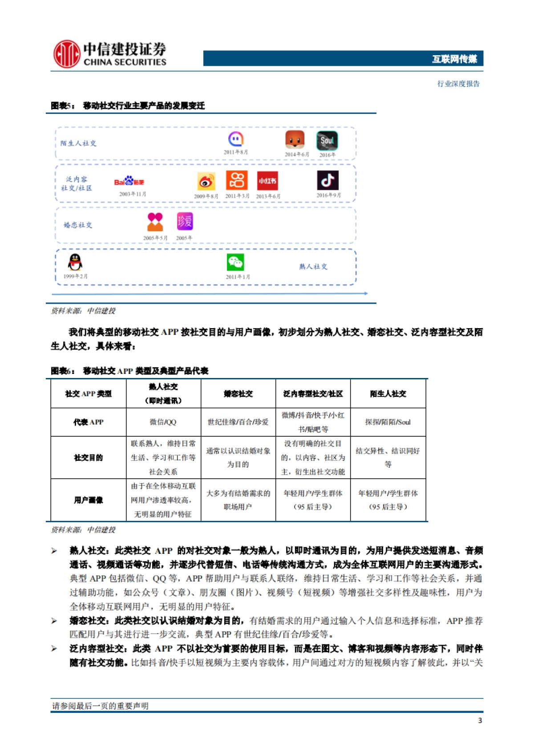Click the 资料来源 note under the table
This screenshot has height=756, width=534.
pyautogui.click(x=83, y=530)
